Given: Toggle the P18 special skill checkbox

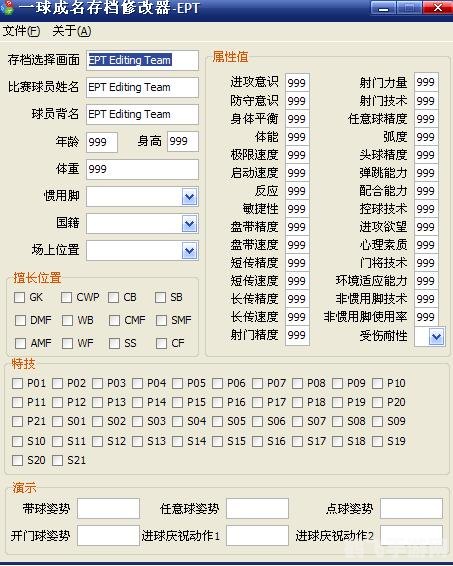Looking at the screenshot, I should pyautogui.click(x=297, y=402).
